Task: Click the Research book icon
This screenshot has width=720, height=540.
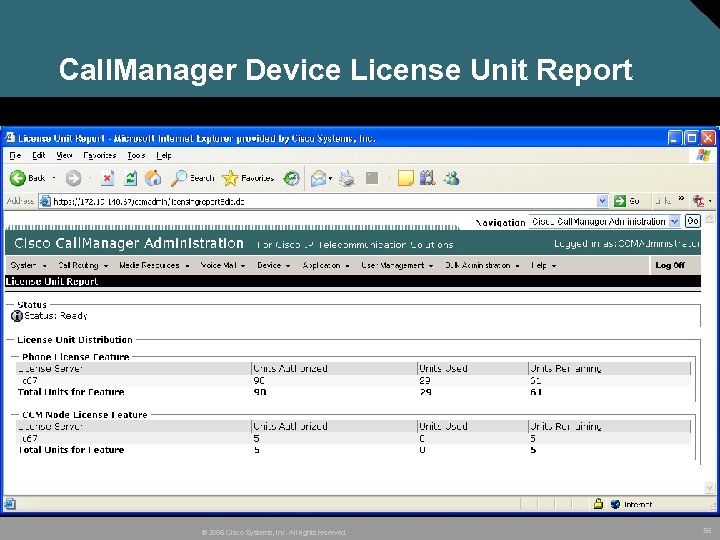Action: (428, 178)
